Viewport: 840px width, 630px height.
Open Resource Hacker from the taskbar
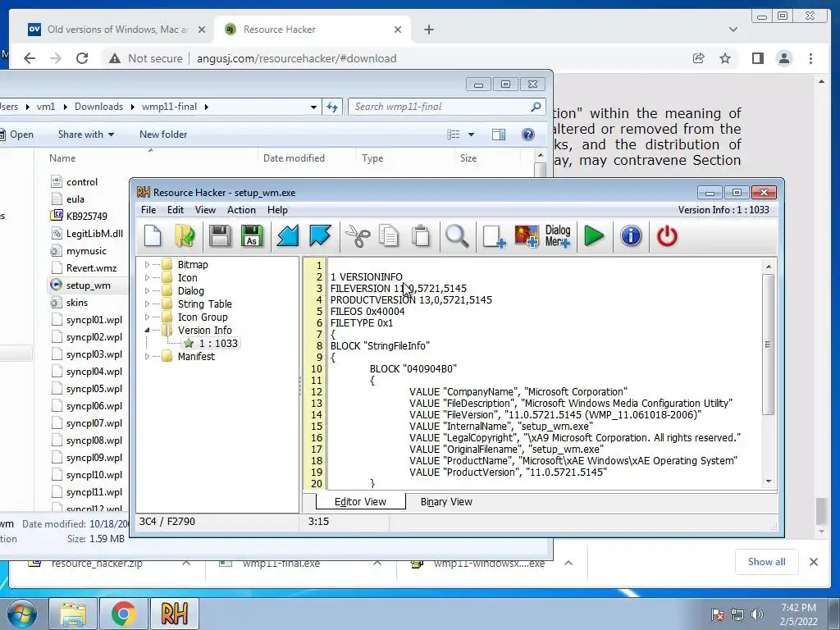pos(174,614)
